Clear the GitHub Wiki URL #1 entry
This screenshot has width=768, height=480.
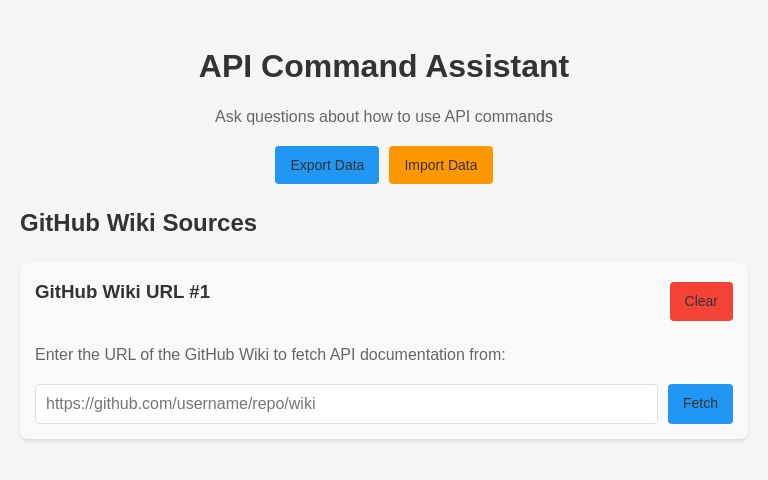[701, 301]
